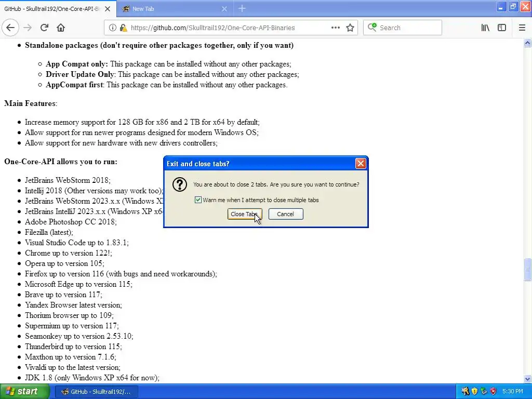This screenshot has height=399, width=532.
Task: Click 'Yandex Browser latest version' entry
Action: pos(73,305)
